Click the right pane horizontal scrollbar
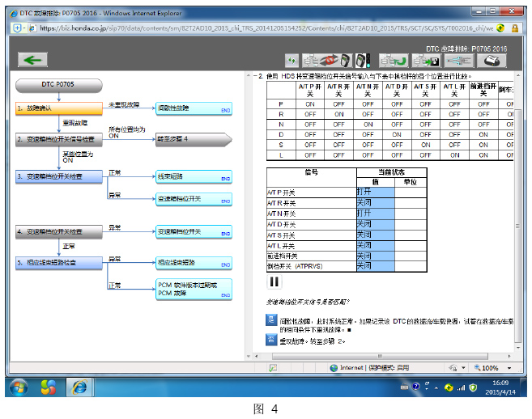532x419 pixels. 380,356
